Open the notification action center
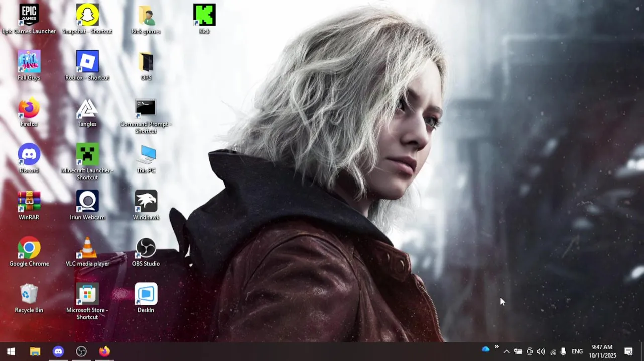 pyautogui.click(x=628, y=352)
